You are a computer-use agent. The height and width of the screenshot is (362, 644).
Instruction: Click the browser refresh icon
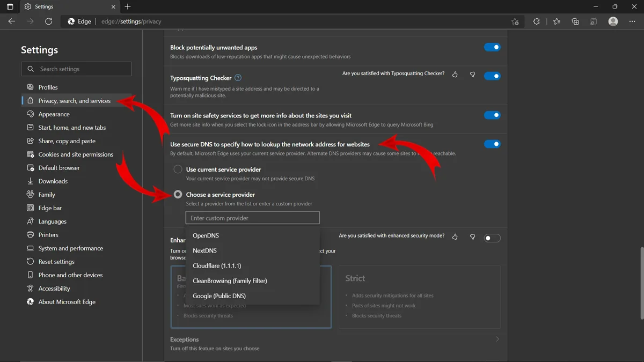pyautogui.click(x=48, y=21)
